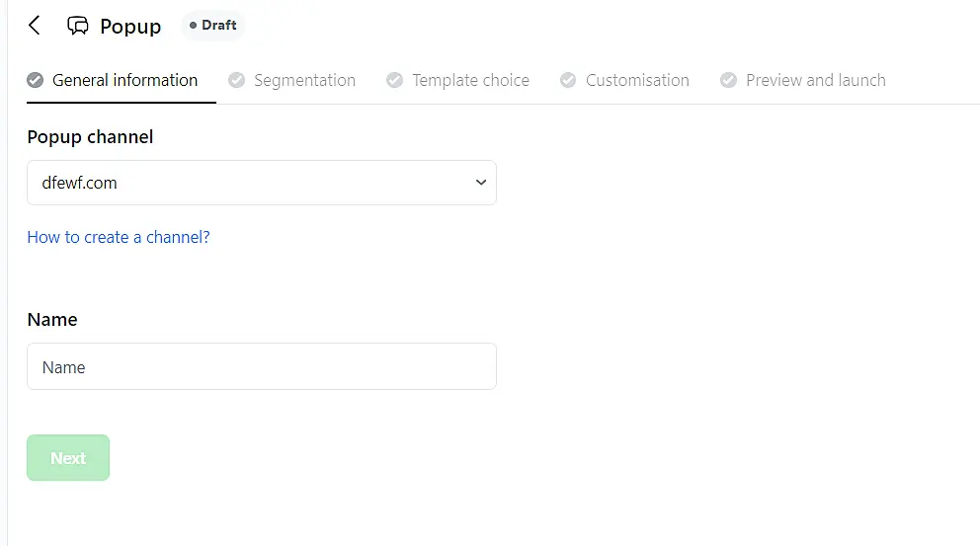Viewport: 980px width, 546px height.
Task: Click the Popup channel field label
Action: point(90,137)
